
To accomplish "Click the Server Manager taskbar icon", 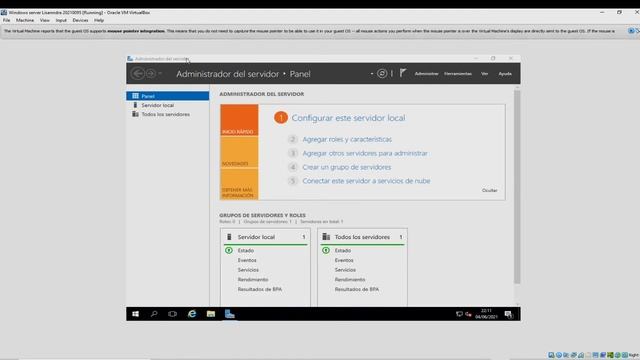I will click(x=230, y=314).
